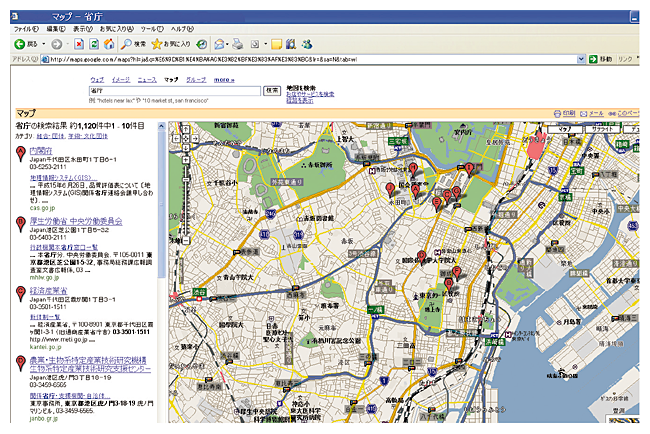Click the results list scrollbar up arrow
650x434 pixels.
(x=161, y=126)
